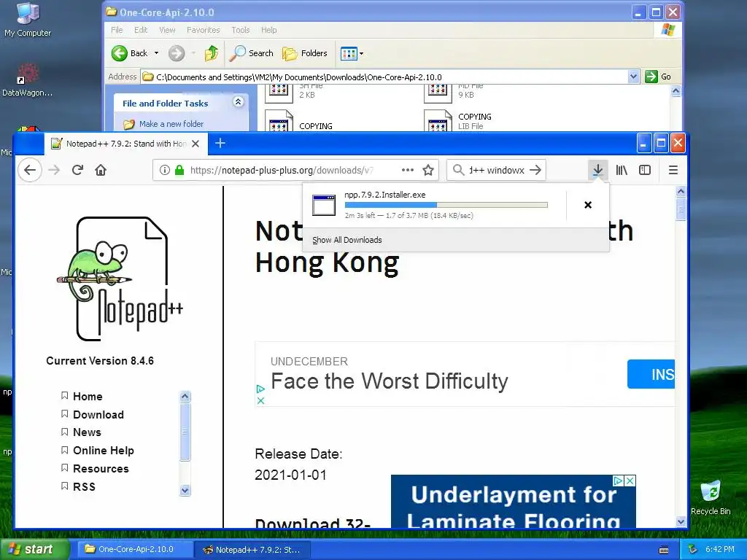
Task: Click page scrollbar down arrow in Firefox
Action: tap(681, 522)
